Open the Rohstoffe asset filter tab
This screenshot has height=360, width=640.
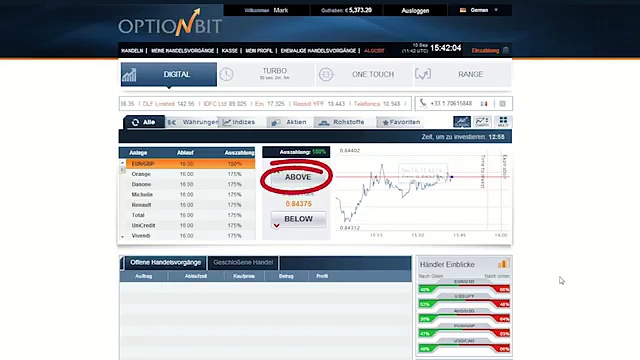pyautogui.click(x=341, y=122)
